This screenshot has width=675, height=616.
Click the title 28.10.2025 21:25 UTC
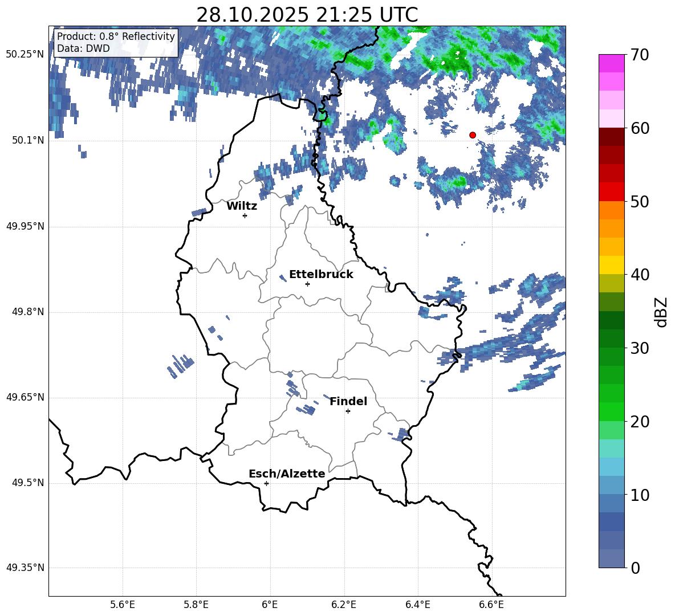coord(307,15)
